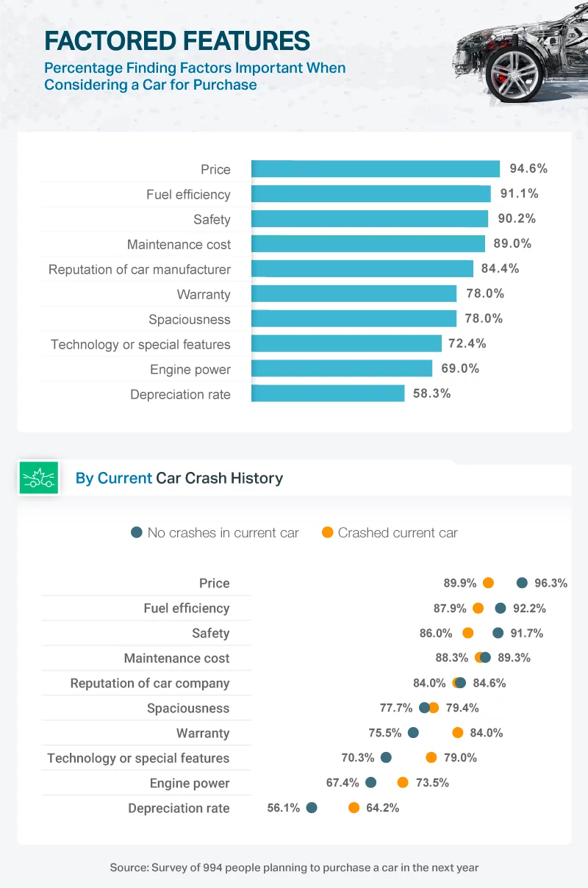Click the orange dot for Warranty 84.0%
588x888 pixels.
[x=458, y=732]
